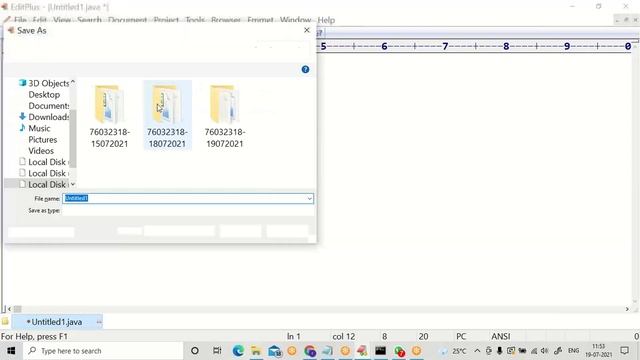Launch Microsoft Edge from taskbar

click(238, 351)
